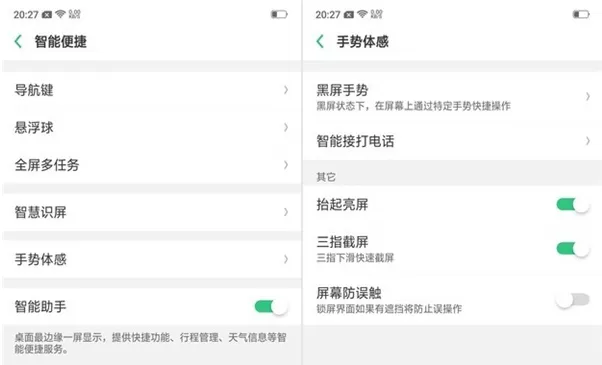The image size is (602, 365).
Task: Tap back arrow beside 智能便捷 title
Action: (x=18, y=41)
